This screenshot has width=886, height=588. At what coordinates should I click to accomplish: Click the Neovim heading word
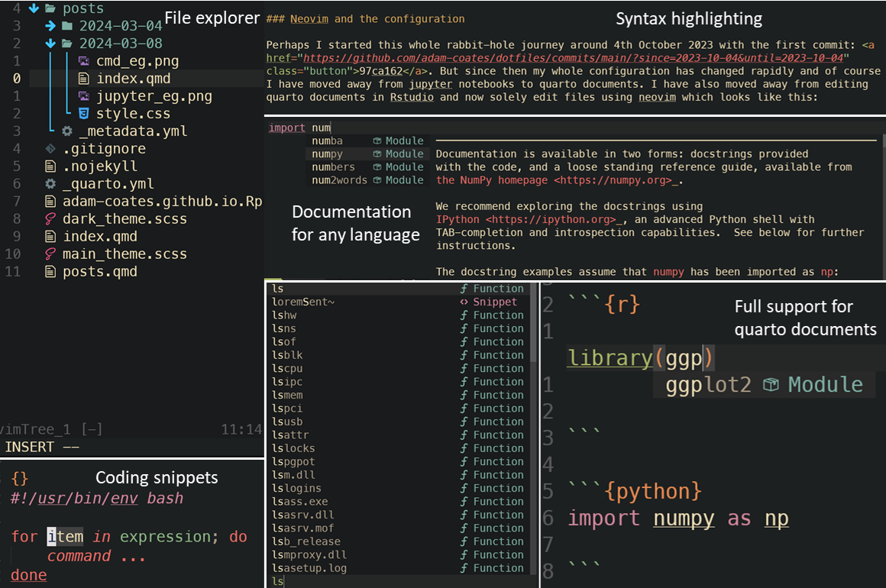[x=309, y=18]
